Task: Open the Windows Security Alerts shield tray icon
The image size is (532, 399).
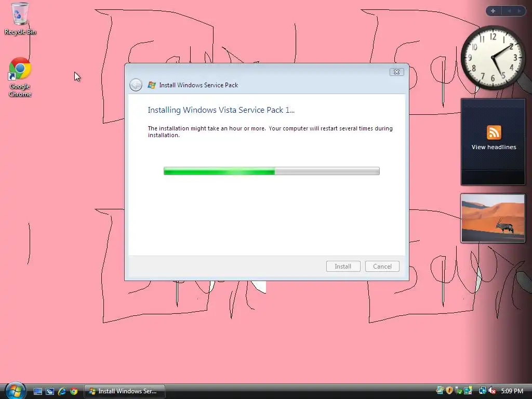Action: tap(449, 391)
